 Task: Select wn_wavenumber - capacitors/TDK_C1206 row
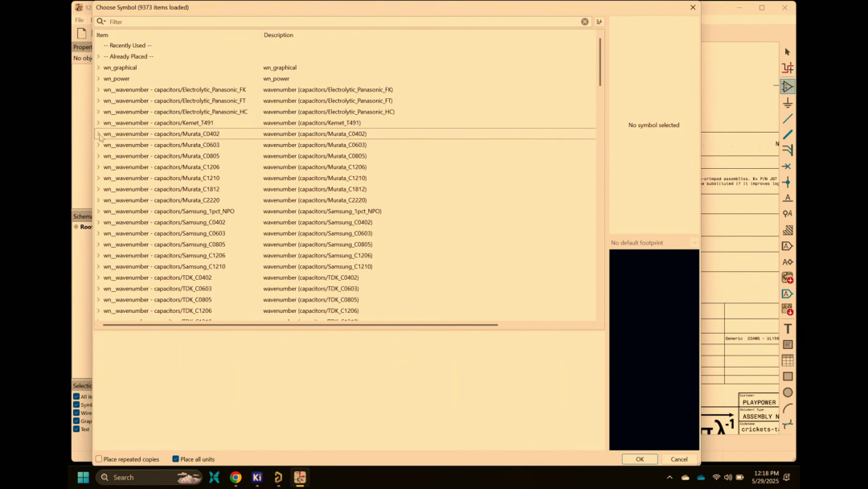346,311
